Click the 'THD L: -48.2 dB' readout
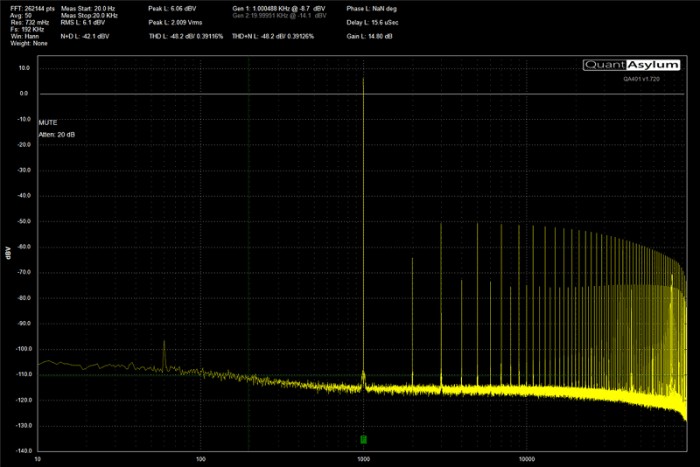This screenshot has height=467, width=700. tap(186, 37)
